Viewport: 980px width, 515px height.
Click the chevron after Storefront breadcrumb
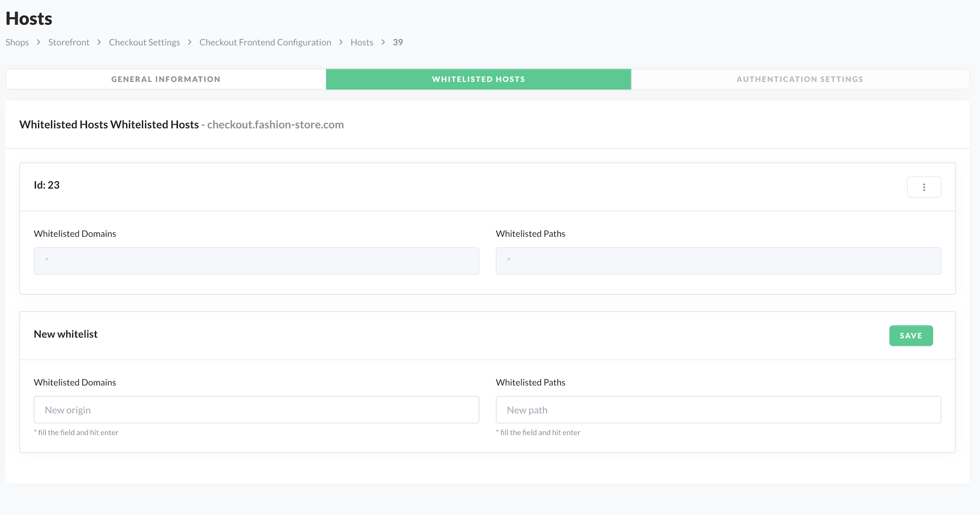tap(99, 42)
